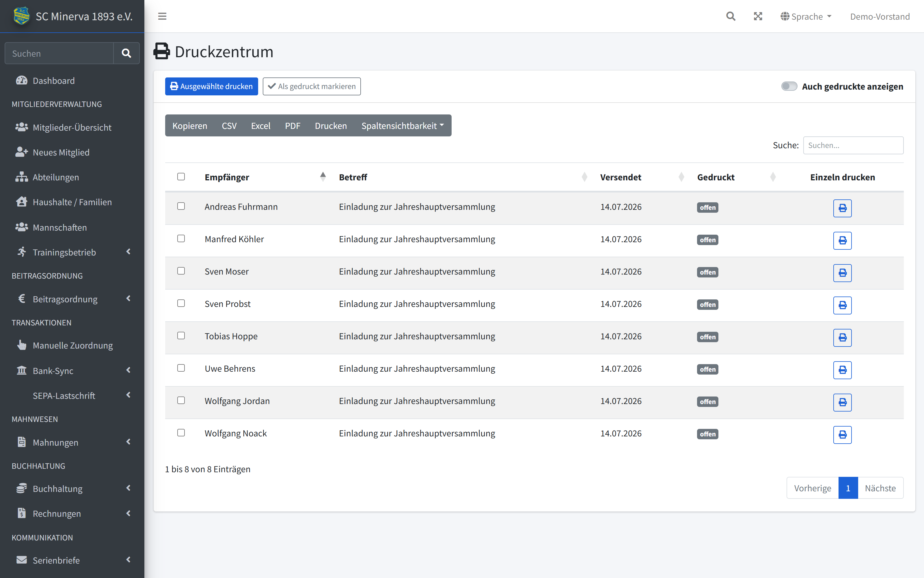Print Sven Probst's letter individually

point(842,305)
